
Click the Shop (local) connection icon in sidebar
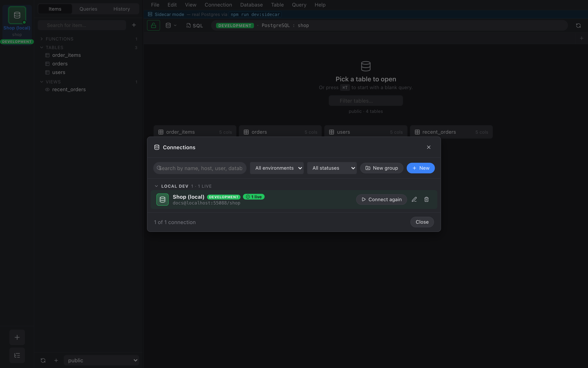[17, 15]
